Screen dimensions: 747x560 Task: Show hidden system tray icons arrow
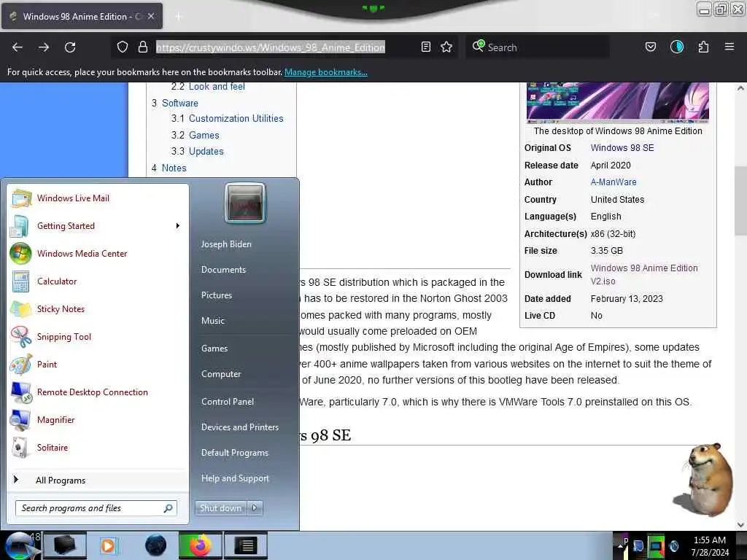click(621, 546)
